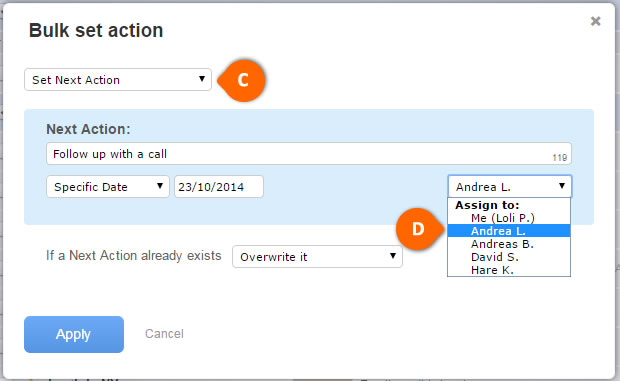Click the blue Apply button
Image resolution: width=620 pixels, height=381 pixels.
(x=74, y=334)
